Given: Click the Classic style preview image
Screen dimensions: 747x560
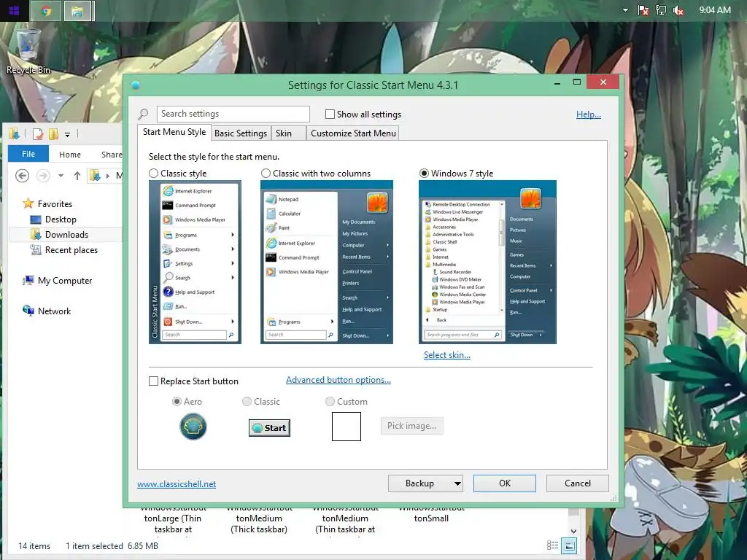Looking at the screenshot, I should 195,262.
